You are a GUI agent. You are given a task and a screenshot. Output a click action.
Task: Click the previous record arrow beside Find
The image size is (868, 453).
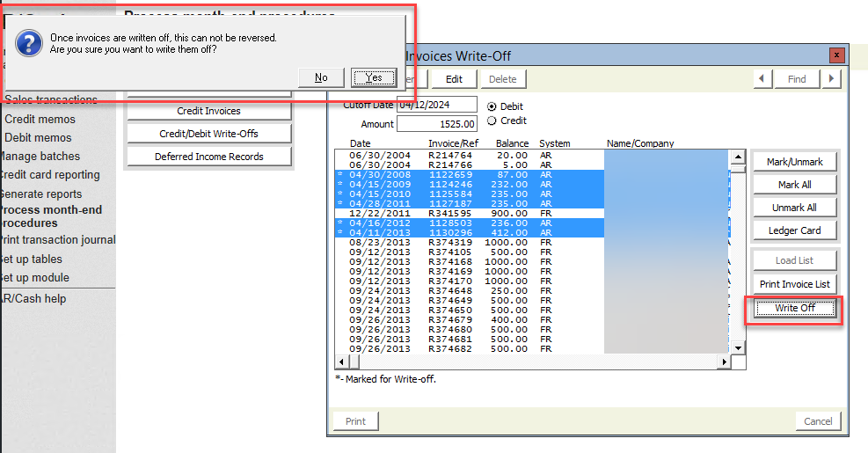[762, 79]
